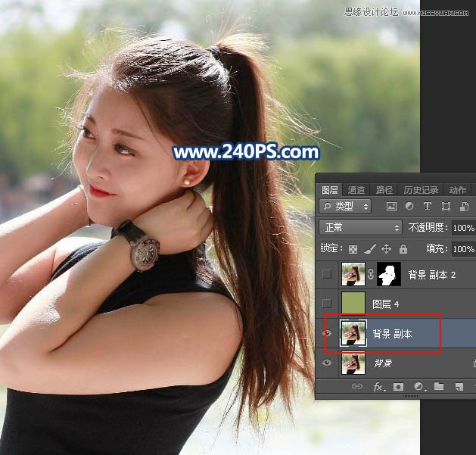
Task: Select the green 图层 4 thumbnail
Action: coord(353,304)
